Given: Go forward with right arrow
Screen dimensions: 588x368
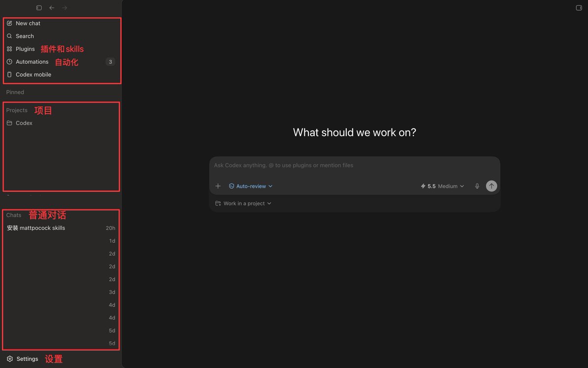Looking at the screenshot, I should (x=65, y=8).
